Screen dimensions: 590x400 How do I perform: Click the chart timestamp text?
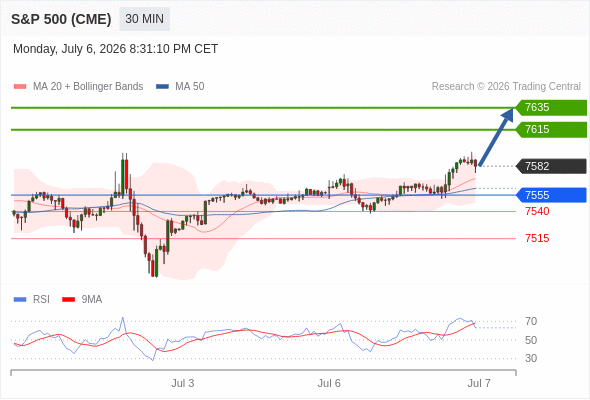[x=116, y=49]
